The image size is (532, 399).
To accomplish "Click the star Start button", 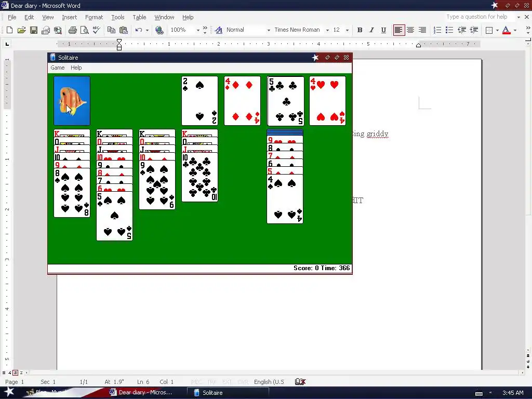I will [9, 392].
